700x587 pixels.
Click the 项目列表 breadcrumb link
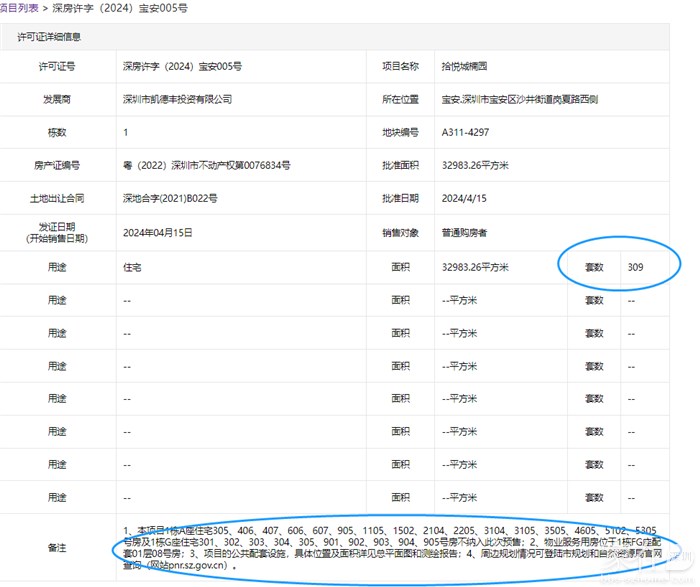(19, 7)
